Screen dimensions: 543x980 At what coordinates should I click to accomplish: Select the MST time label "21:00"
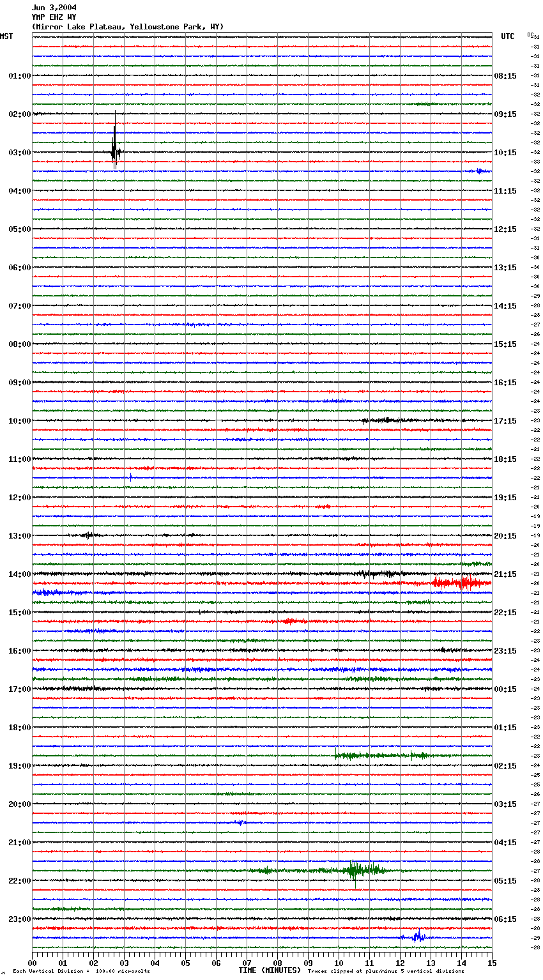coord(20,843)
